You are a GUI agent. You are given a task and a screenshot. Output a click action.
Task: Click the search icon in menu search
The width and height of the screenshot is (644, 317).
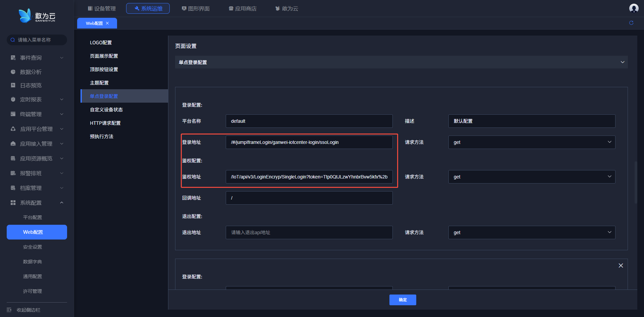[13, 40]
